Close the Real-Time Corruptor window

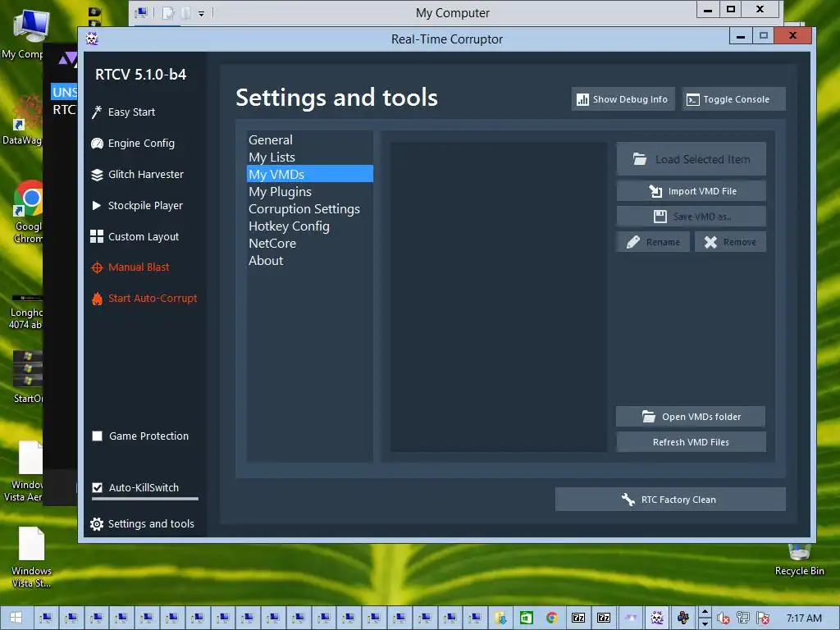pos(793,36)
